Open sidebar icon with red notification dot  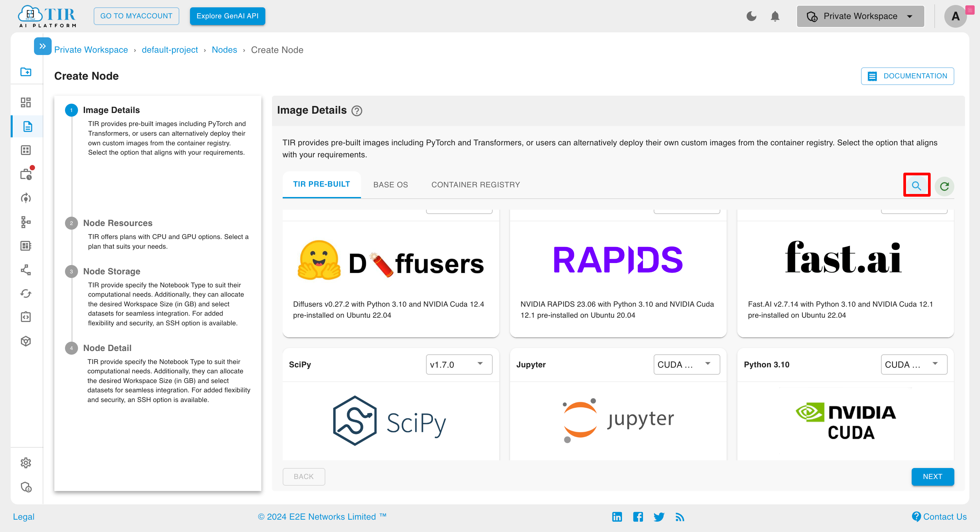pos(27,174)
